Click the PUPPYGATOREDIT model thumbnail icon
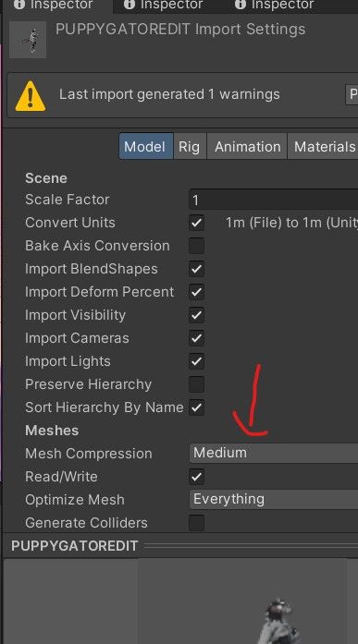This screenshot has width=358, height=644. pyautogui.click(x=28, y=40)
